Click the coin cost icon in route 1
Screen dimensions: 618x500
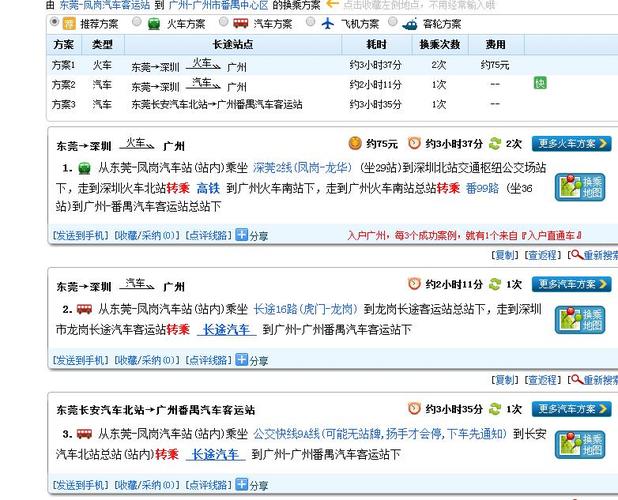(355, 143)
